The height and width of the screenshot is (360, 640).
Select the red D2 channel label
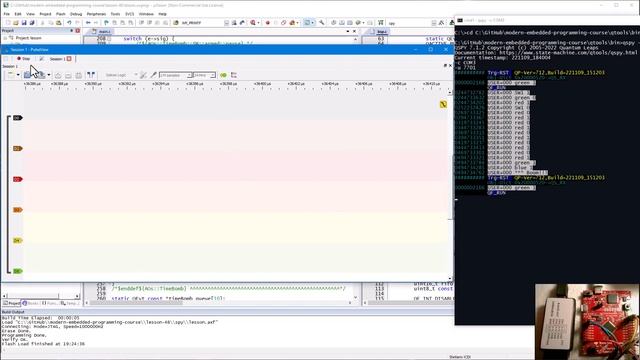click(x=18, y=179)
